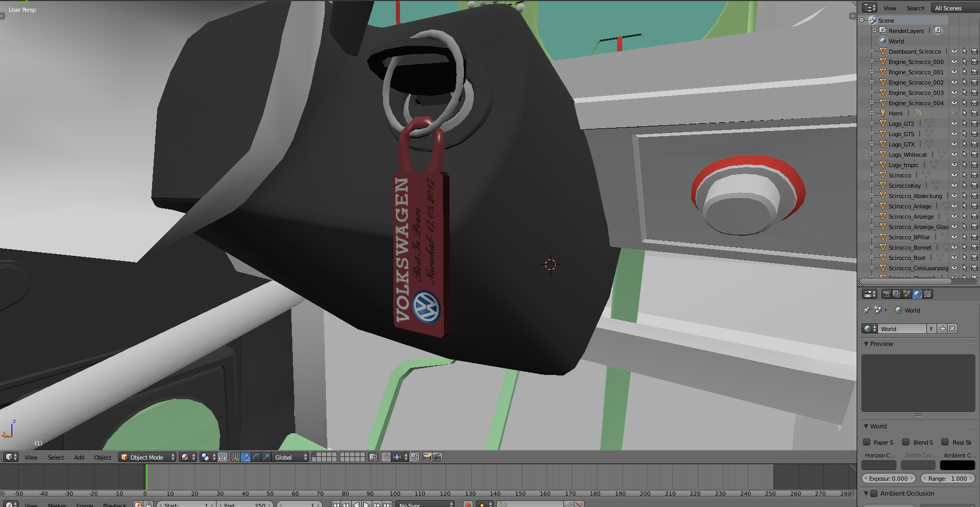Show the hidden Hemi lamp via eye

pos(954,113)
